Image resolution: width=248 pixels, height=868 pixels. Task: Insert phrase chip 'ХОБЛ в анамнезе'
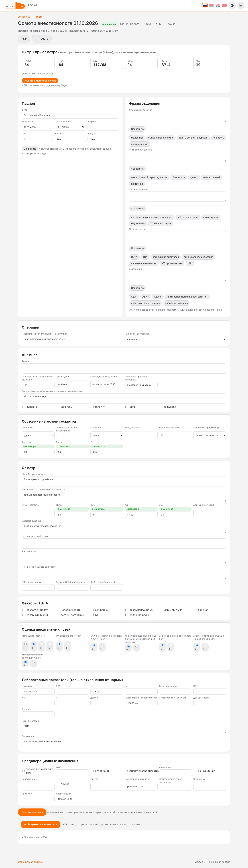(x=160, y=223)
